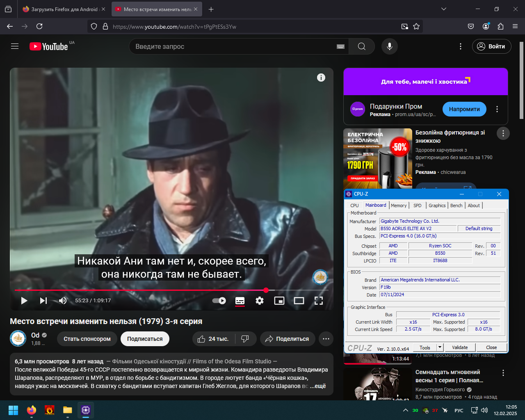This screenshot has width=525, height=420.
Task: Click the red video progress bar
Action: pos(140,290)
